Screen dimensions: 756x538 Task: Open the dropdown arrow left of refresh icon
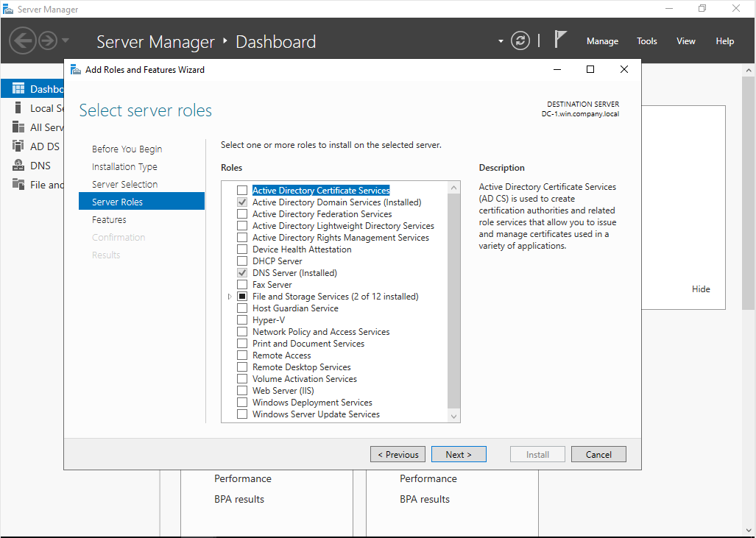[x=501, y=41]
